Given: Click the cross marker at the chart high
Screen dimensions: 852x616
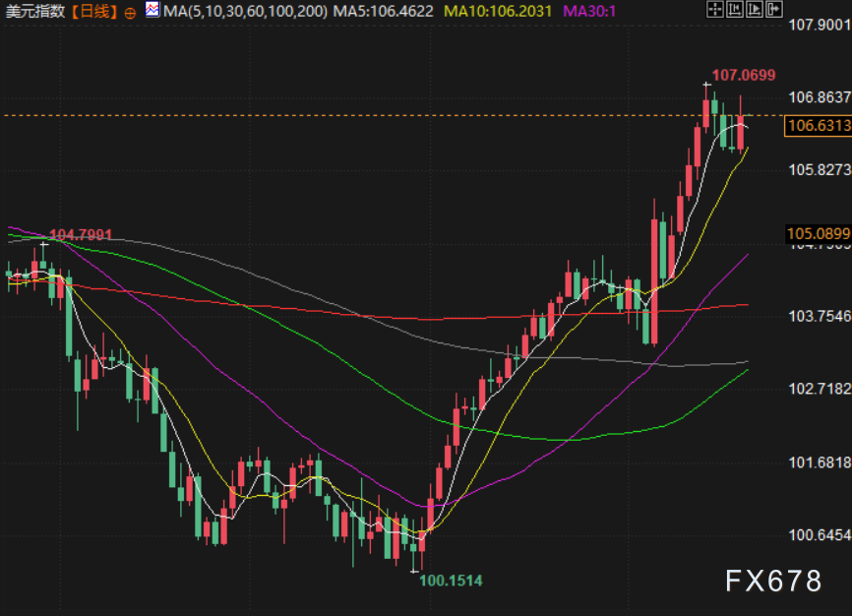Looking at the screenshot, I should coord(707,86).
